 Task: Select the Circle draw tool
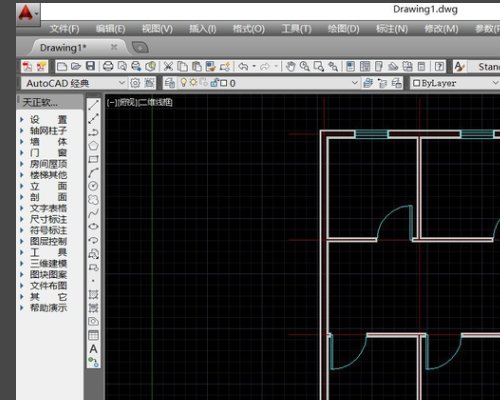(93, 186)
